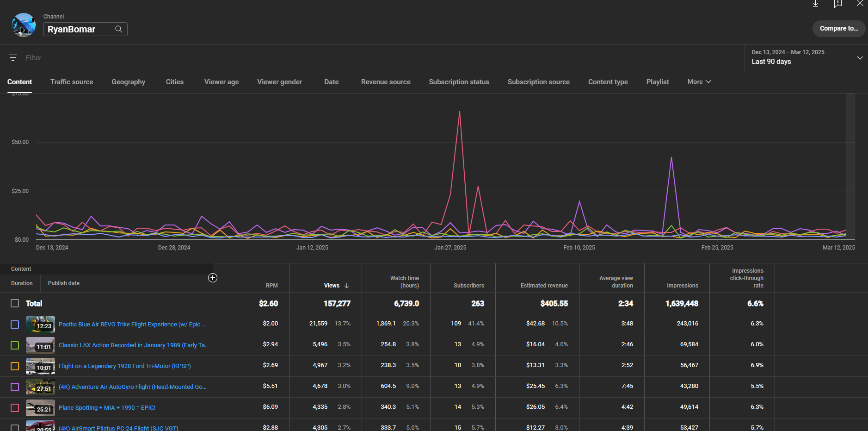The width and height of the screenshot is (868, 431).
Task: Open the More tabs dropdown
Action: (699, 81)
